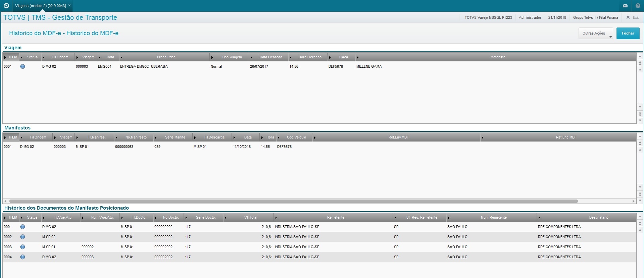Click the Remetente column header in documents grid

pyautogui.click(x=336, y=217)
